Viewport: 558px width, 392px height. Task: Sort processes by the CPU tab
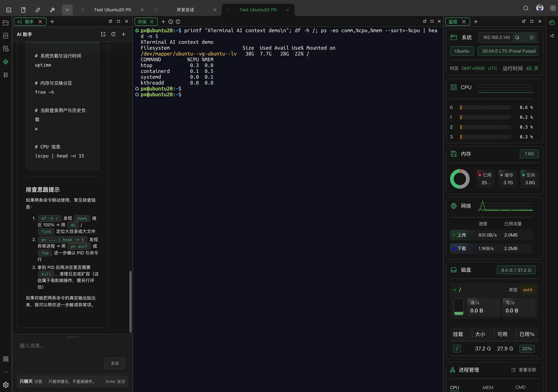[454, 387]
